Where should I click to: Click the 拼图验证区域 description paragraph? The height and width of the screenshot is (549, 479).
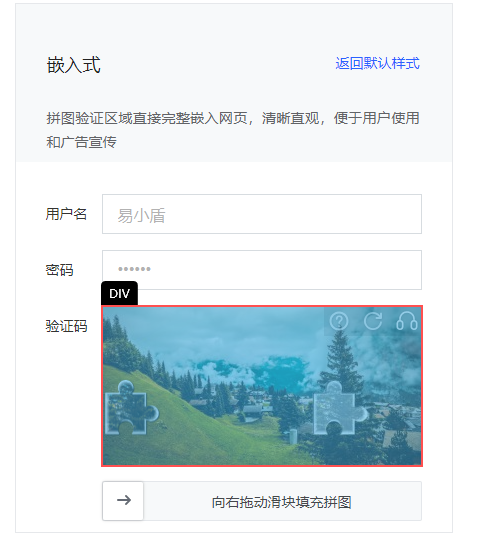click(x=233, y=130)
